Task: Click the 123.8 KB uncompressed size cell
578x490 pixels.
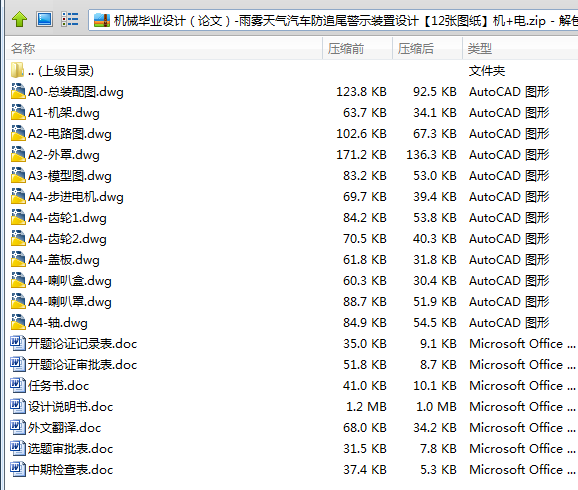Action: click(361, 91)
